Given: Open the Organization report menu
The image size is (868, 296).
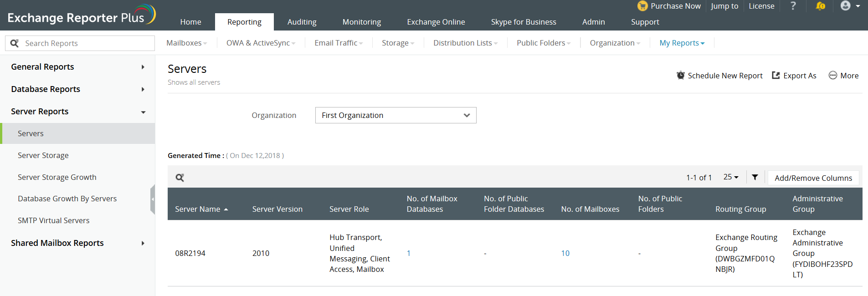Looking at the screenshot, I should tap(615, 43).
